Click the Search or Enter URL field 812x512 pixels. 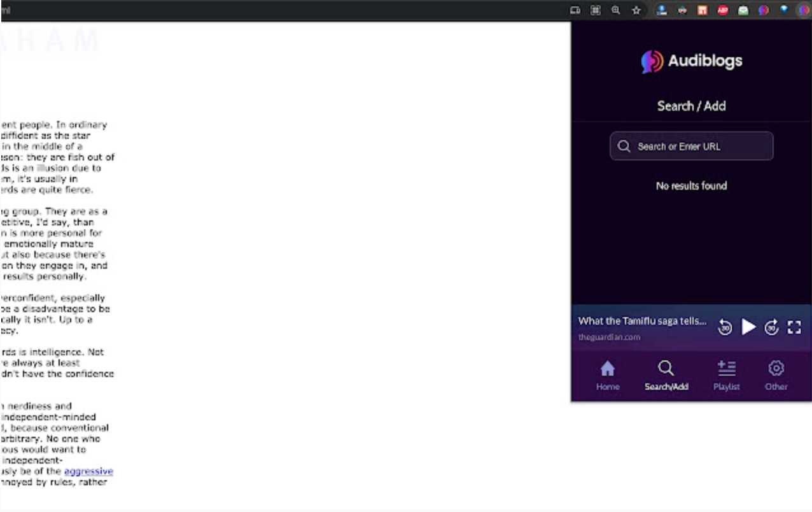pos(691,146)
